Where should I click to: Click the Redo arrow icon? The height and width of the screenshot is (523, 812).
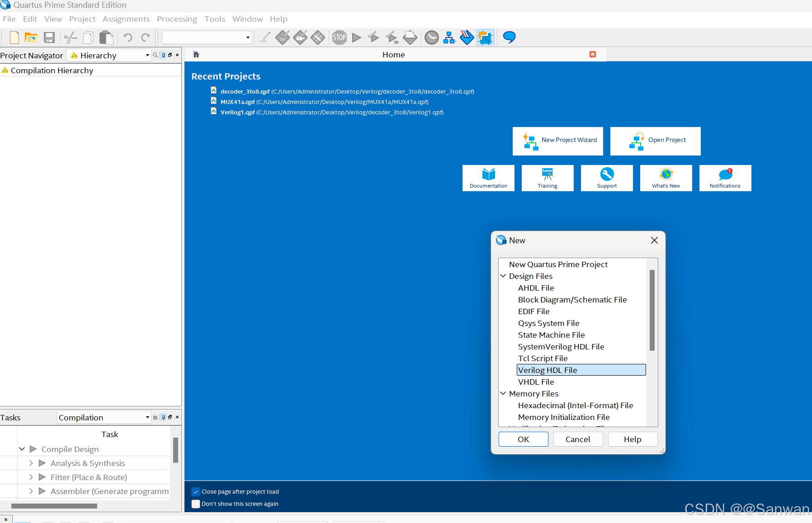(145, 38)
